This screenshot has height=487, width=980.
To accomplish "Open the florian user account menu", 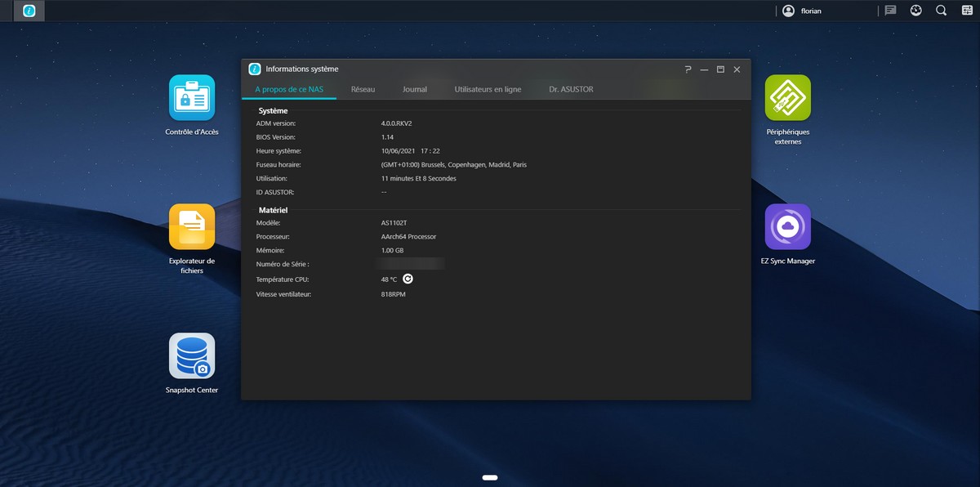I will tap(801, 11).
